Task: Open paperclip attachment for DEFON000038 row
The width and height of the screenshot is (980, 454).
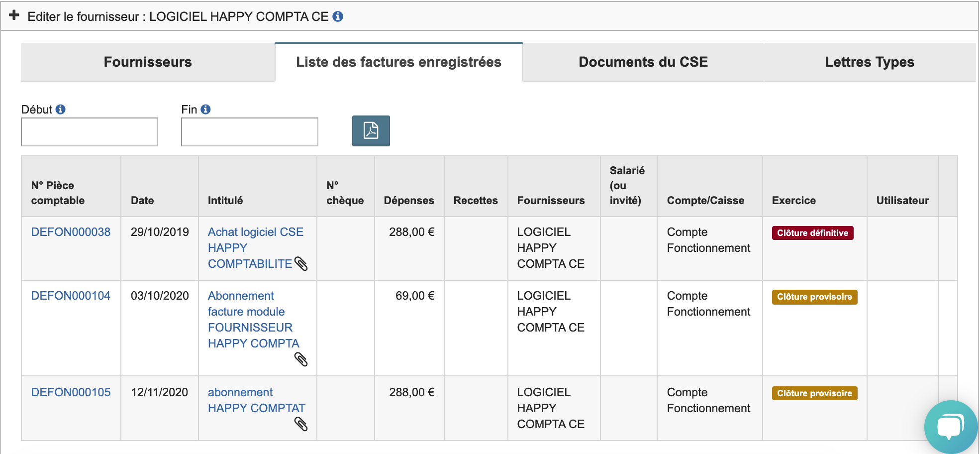Action: [x=301, y=264]
